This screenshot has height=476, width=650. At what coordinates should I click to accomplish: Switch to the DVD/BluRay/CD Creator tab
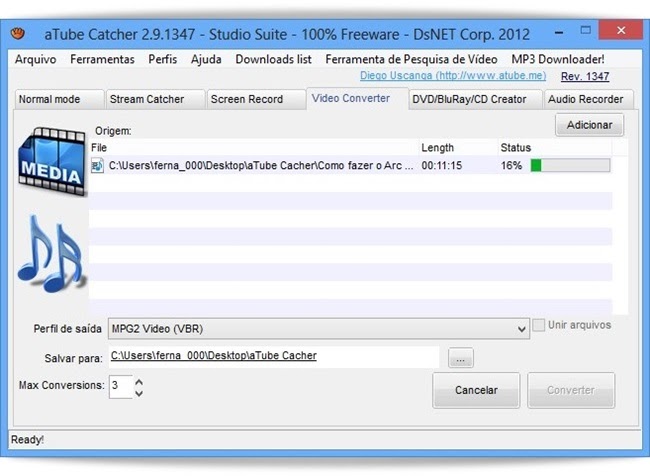[476, 100]
